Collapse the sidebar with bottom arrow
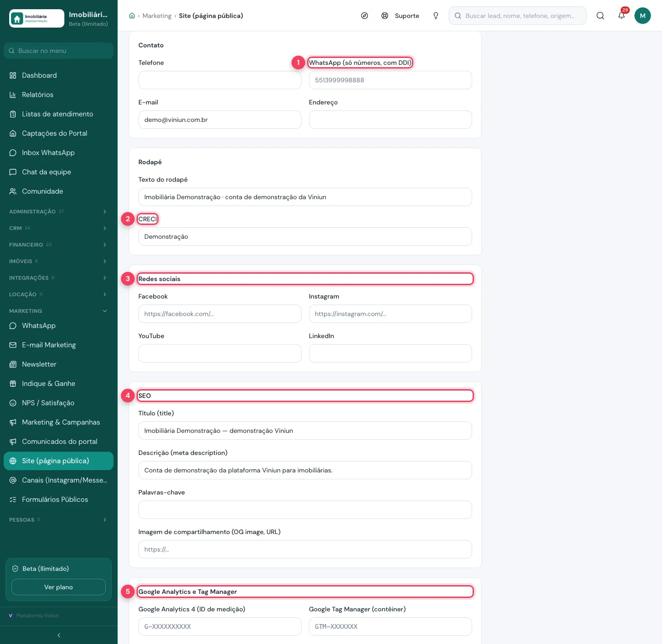The height and width of the screenshot is (644, 662). click(59, 635)
